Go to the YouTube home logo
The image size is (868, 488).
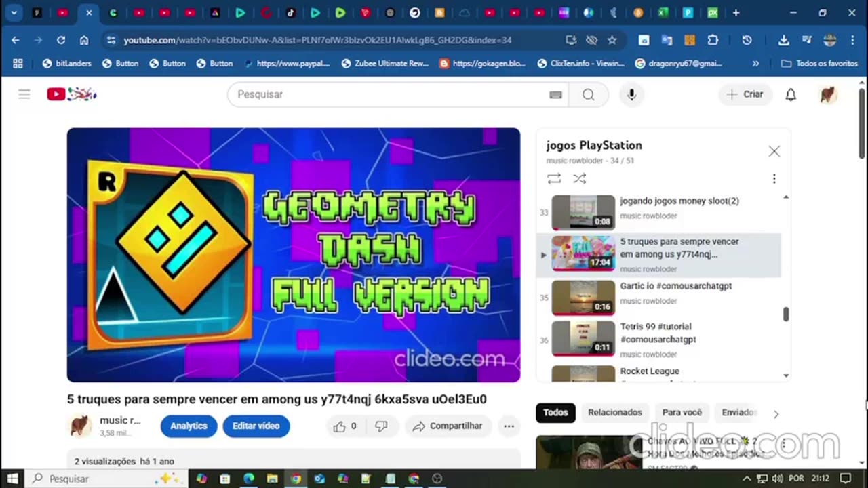(72, 94)
